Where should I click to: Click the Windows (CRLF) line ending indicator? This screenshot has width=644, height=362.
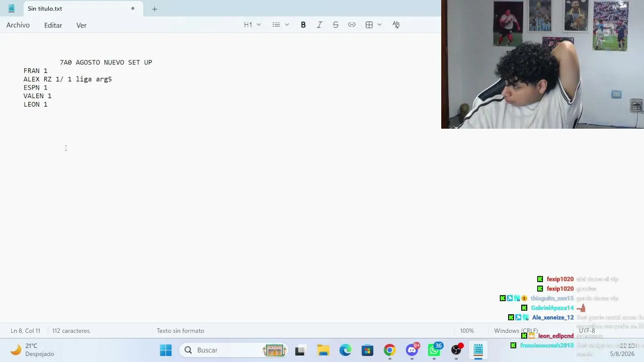[516, 331]
